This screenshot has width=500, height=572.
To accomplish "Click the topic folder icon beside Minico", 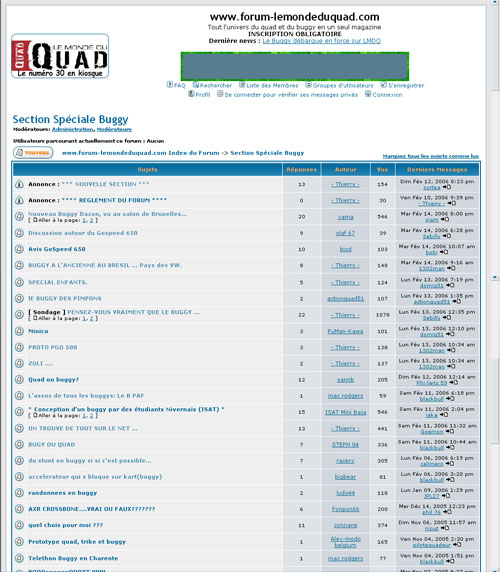I will (19, 331).
